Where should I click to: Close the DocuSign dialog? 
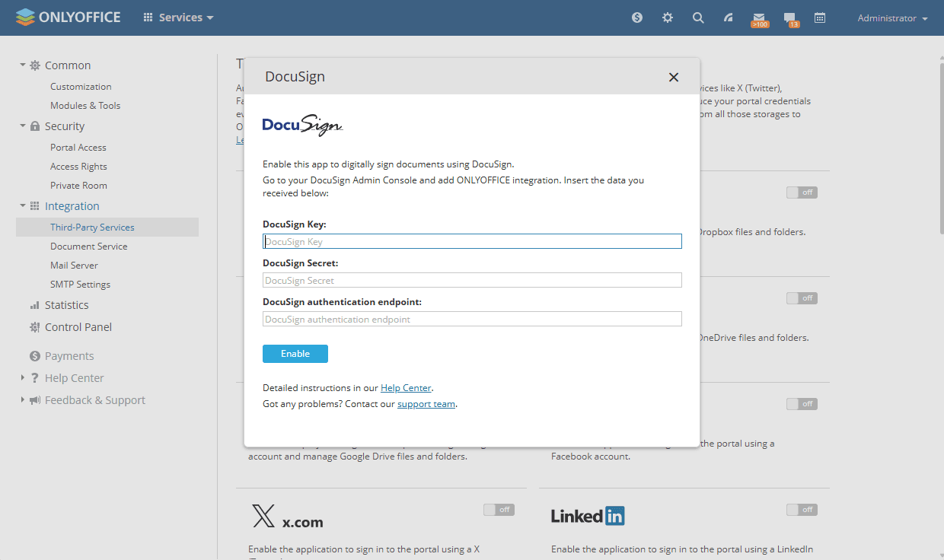coord(673,77)
